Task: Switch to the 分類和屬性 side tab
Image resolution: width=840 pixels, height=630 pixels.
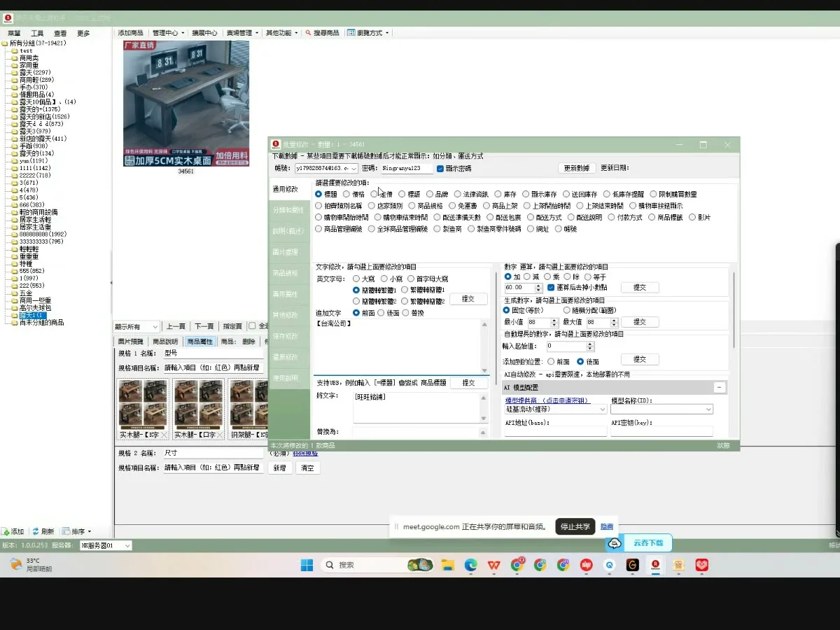Action: tap(288, 210)
